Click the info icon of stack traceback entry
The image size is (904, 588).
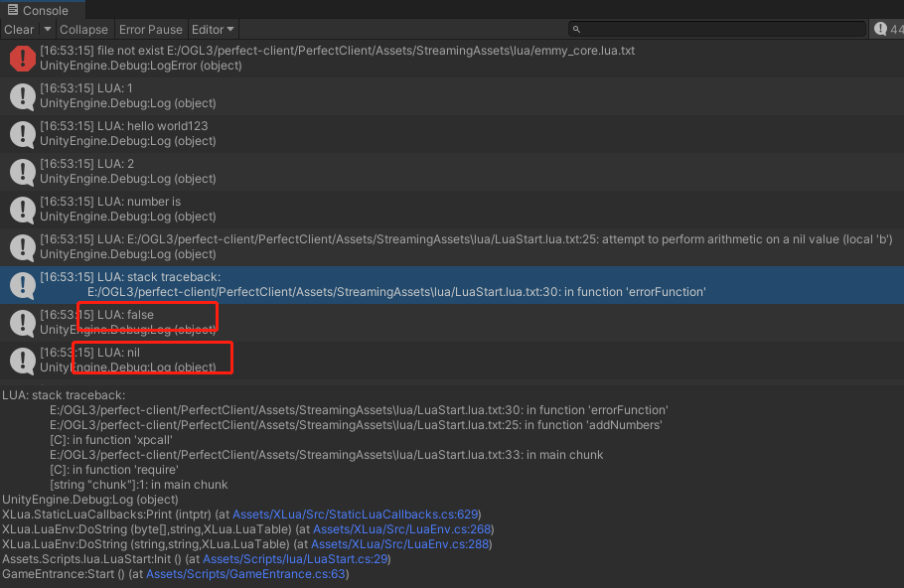click(x=23, y=285)
